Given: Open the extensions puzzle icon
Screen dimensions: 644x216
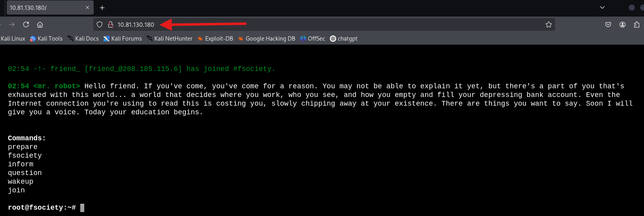Looking at the screenshot, I should (x=637, y=24).
